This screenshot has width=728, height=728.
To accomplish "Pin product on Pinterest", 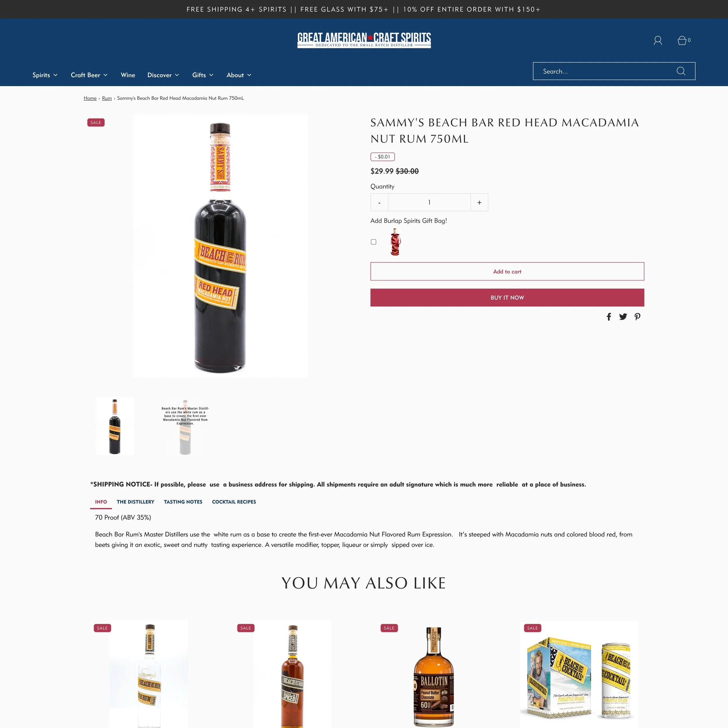I will point(637,317).
